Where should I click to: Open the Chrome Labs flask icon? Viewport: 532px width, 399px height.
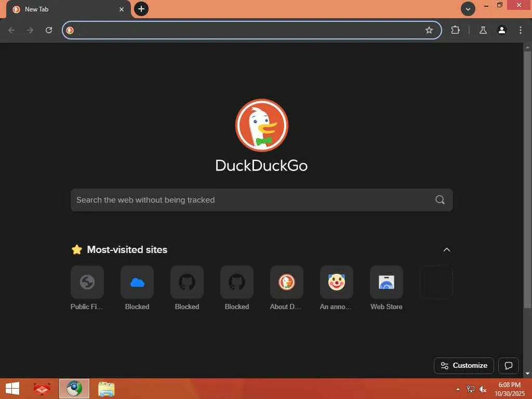pos(483,30)
